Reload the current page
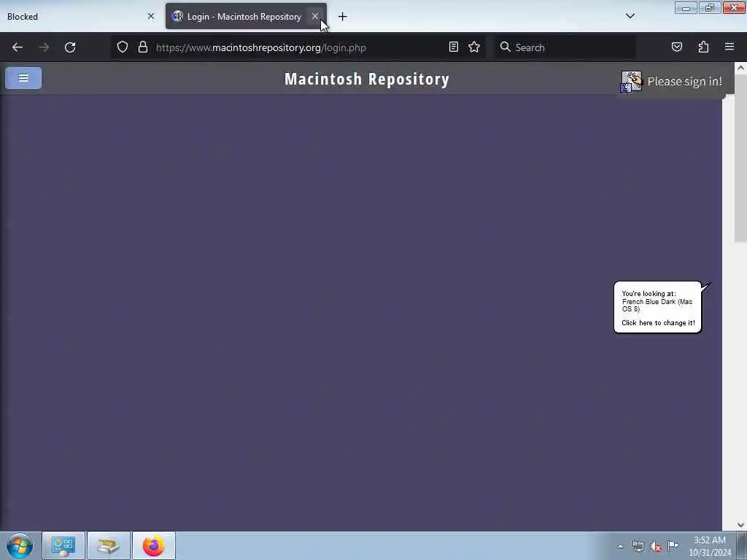The height and width of the screenshot is (560, 747). point(70,47)
